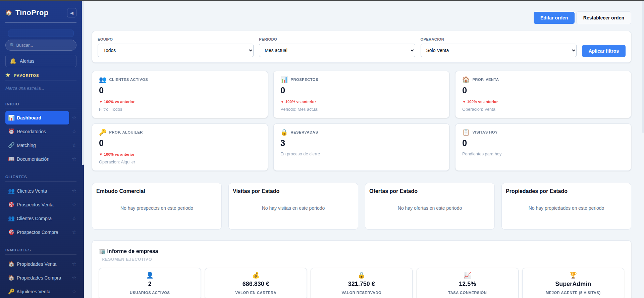This screenshot has height=298, width=644.
Task: Click the Alquileres Venta key icon
Action: pos(11,292)
